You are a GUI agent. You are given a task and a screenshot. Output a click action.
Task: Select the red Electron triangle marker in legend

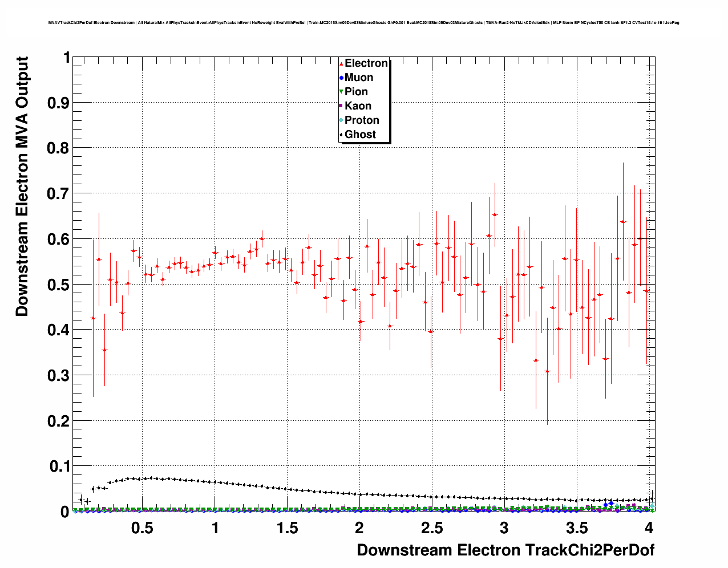coord(341,64)
